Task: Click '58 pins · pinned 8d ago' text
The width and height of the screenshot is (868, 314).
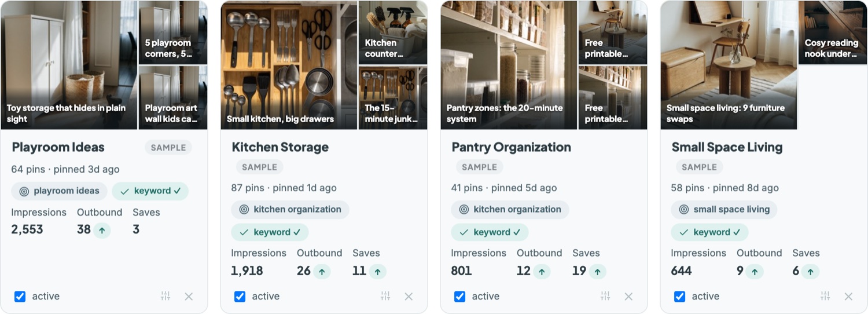Action: click(724, 188)
